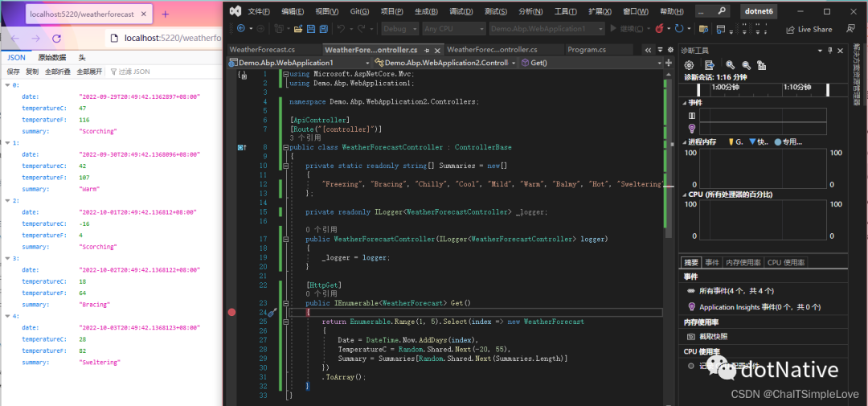This screenshot has height=406, width=868.
Task: Reload the browser page
Action: click(56, 39)
